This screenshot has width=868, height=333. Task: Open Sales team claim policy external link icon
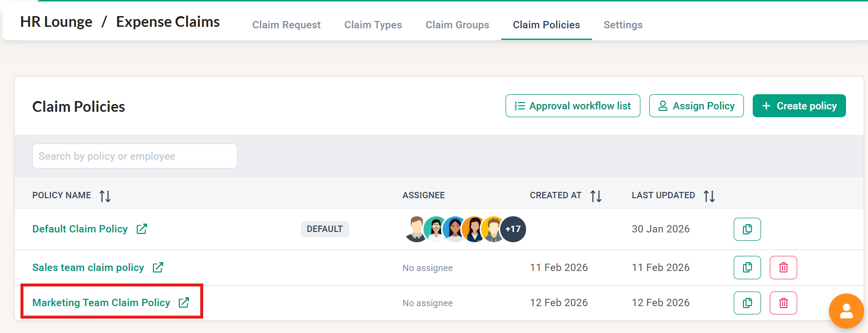pyautogui.click(x=158, y=267)
